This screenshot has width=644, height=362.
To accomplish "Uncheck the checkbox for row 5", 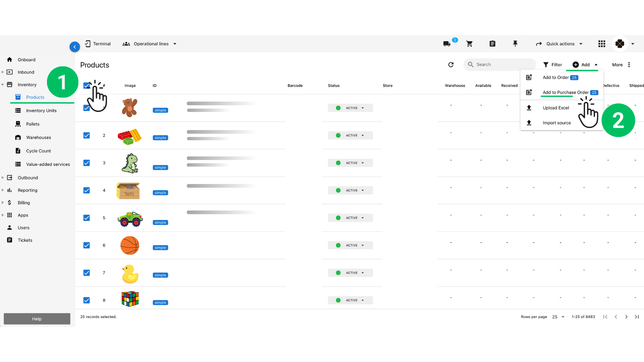I will (87, 218).
